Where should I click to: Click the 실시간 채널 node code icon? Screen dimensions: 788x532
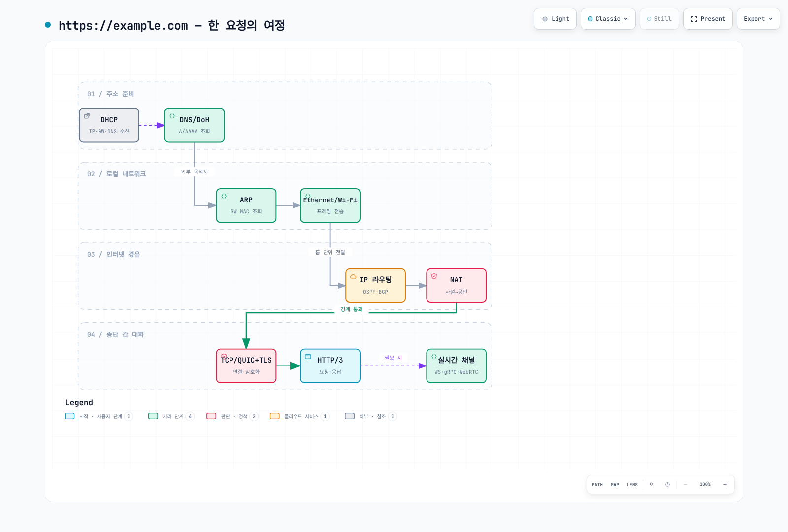click(434, 356)
